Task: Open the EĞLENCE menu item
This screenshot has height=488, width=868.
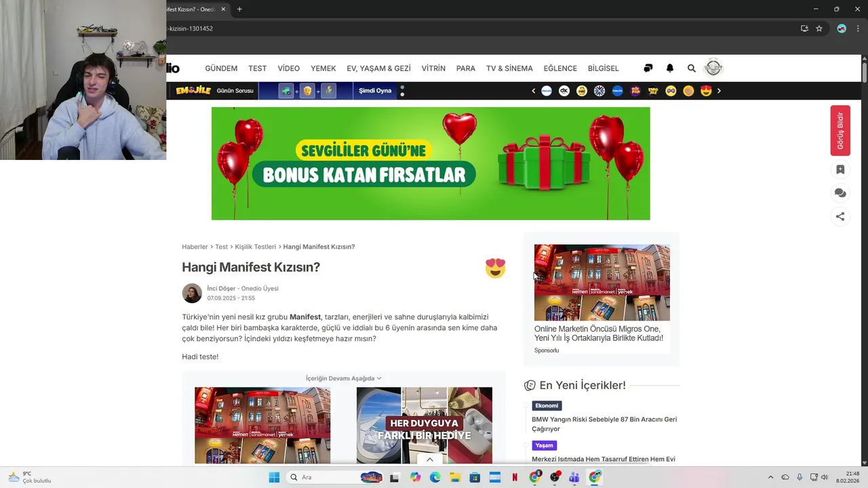Action: (560, 68)
